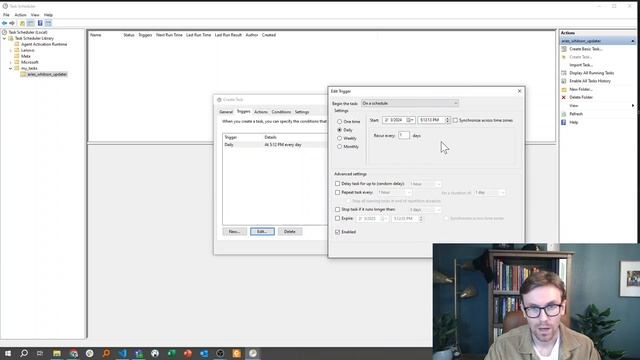Click Enable All Tasks History action
The image size is (640, 360).
(590, 81)
